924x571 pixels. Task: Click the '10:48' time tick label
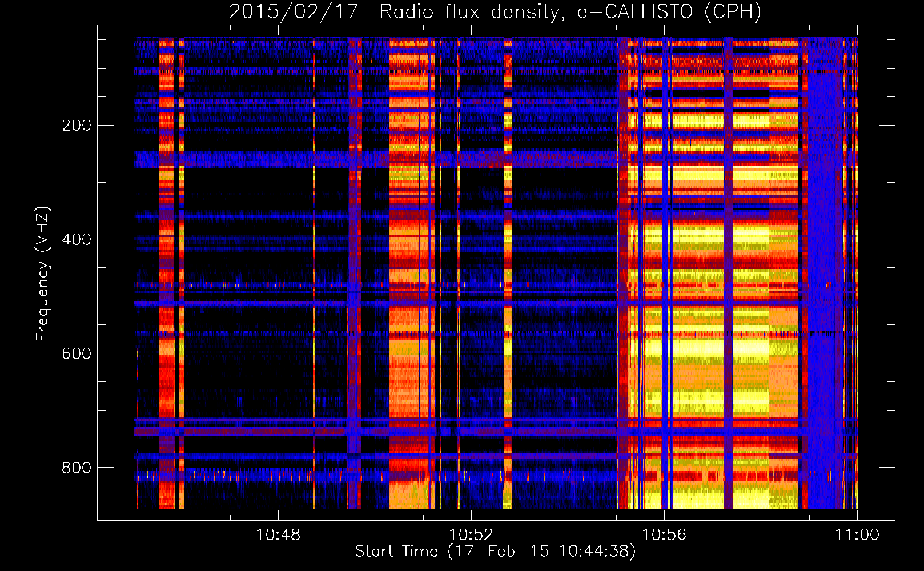coord(278,535)
